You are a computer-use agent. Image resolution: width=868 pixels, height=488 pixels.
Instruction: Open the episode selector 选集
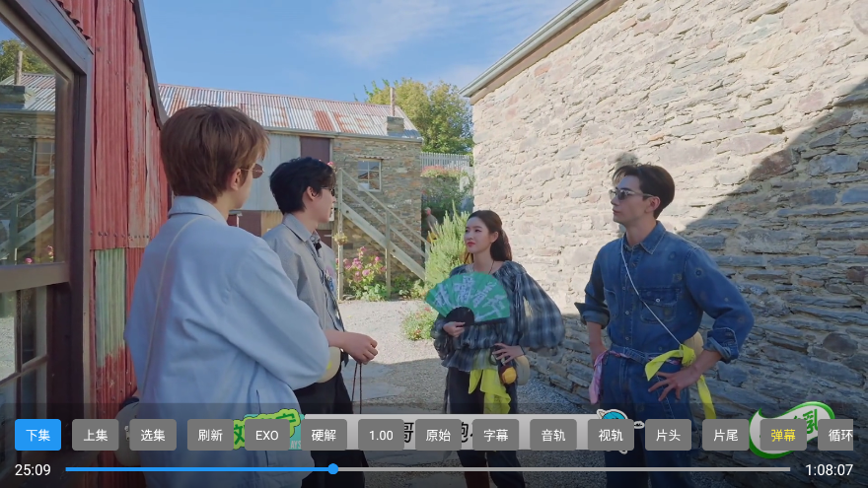click(153, 435)
